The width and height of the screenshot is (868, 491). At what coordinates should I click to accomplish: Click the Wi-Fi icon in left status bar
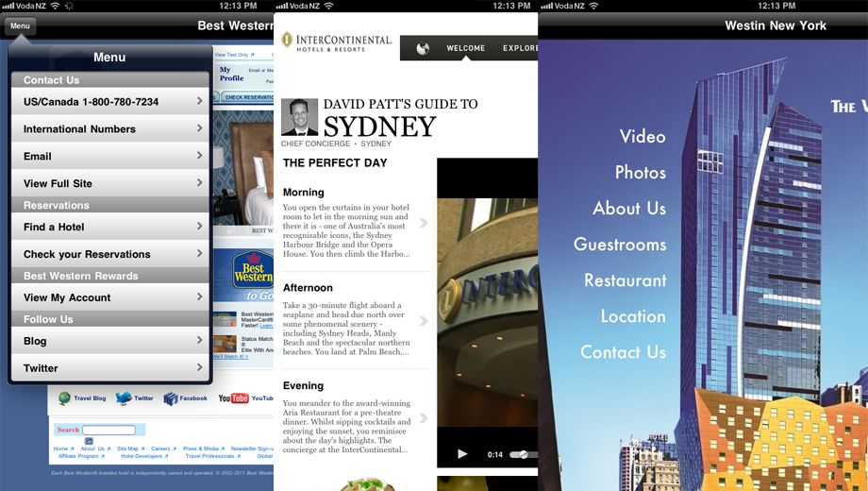(55, 6)
